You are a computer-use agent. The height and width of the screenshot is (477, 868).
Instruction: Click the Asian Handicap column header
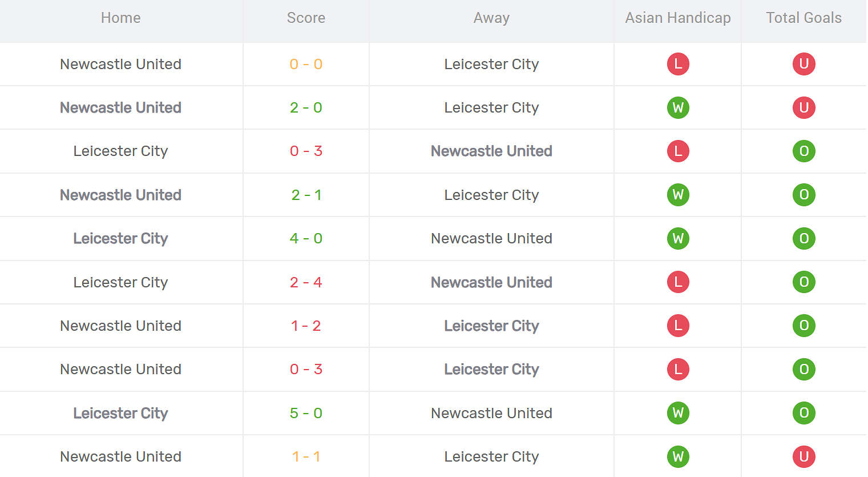(678, 18)
